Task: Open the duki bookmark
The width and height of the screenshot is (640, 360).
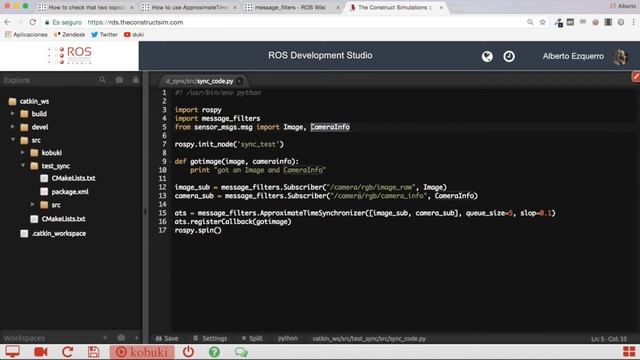Action: click(134, 35)
